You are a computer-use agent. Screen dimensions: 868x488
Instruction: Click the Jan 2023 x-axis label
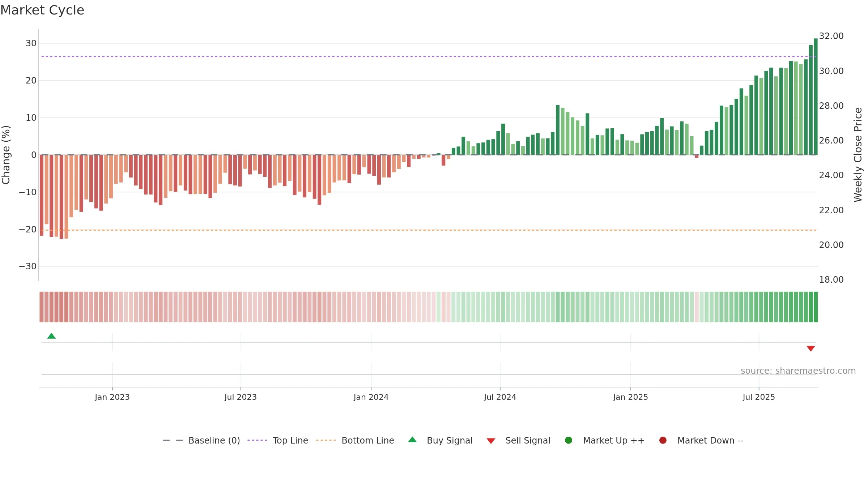(x=112, y=397)
